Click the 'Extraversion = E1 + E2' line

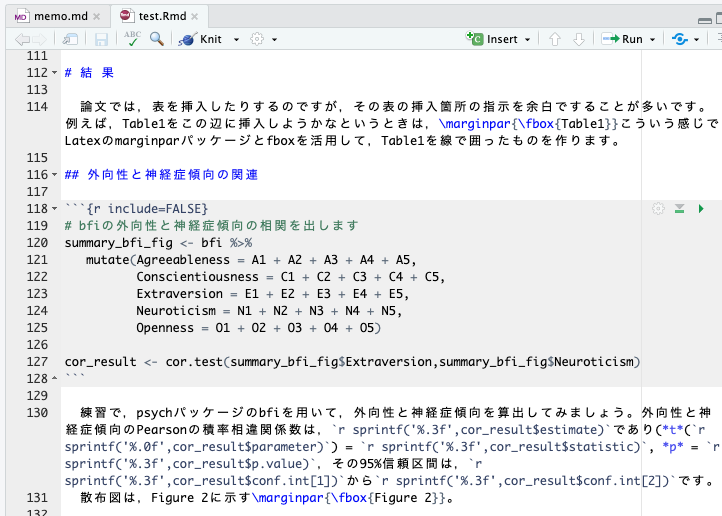(273, 294)
